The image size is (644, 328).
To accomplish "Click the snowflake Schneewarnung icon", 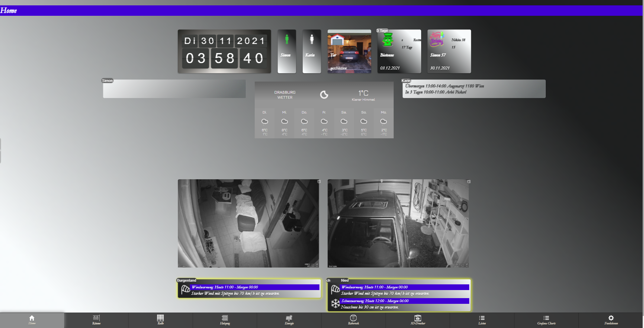I will coord(335,303).
